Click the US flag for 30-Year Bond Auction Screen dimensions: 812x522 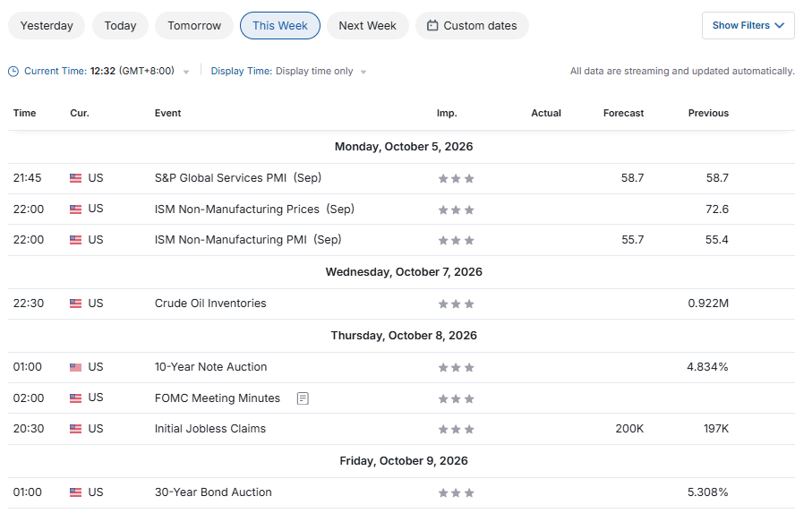click(75, 492)
